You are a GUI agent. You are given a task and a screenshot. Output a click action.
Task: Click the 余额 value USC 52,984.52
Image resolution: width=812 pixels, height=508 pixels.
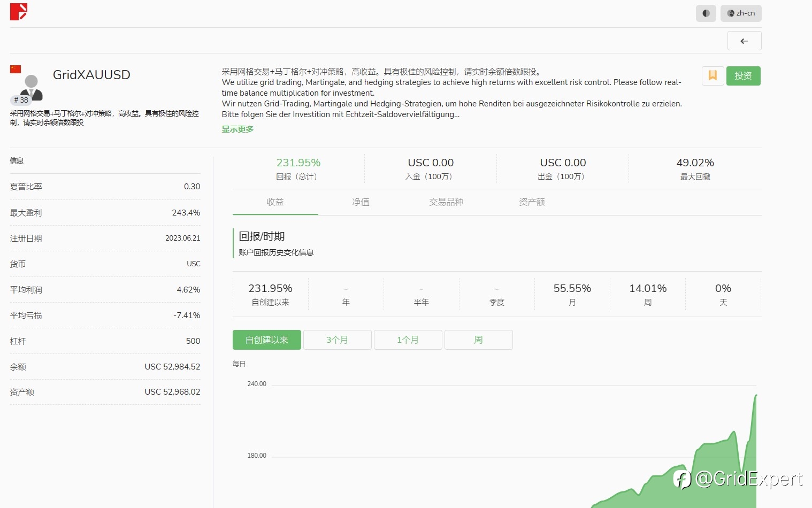coord(172,367)
